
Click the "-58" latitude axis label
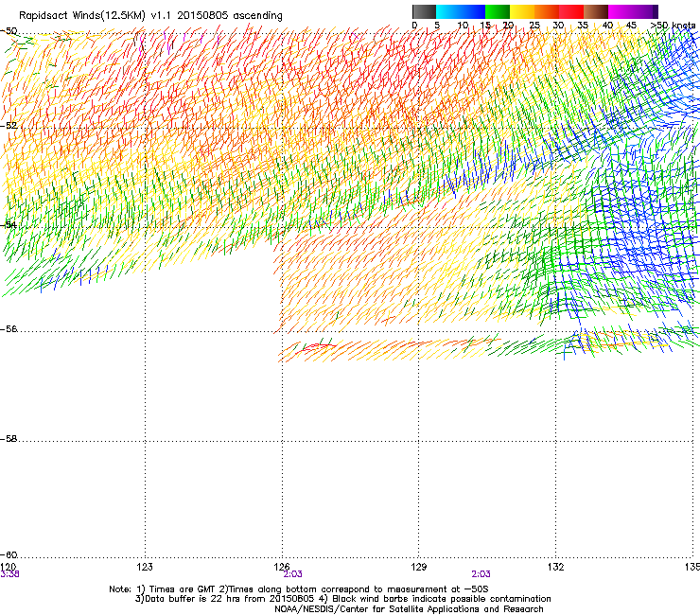[x=9, y=439]
